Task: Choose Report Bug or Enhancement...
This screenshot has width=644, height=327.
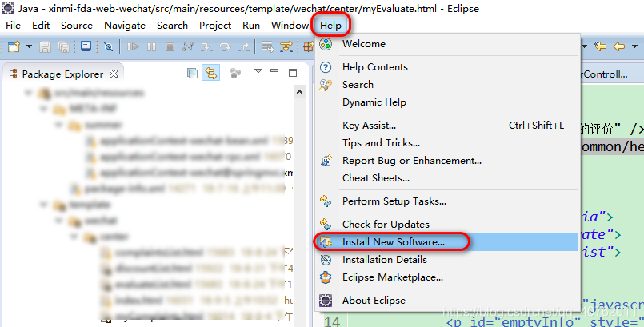Action: (x=447, y=161)
